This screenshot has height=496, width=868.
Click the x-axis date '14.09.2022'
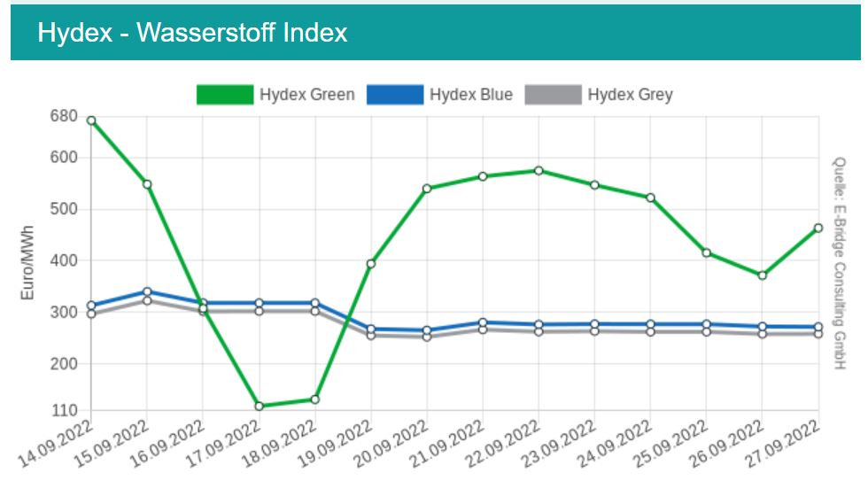pyautogui.click(x=55, y=444)
